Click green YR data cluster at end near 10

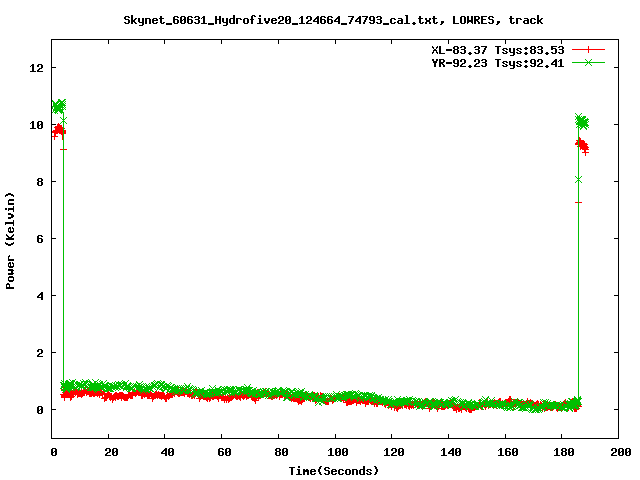(582, 122)
